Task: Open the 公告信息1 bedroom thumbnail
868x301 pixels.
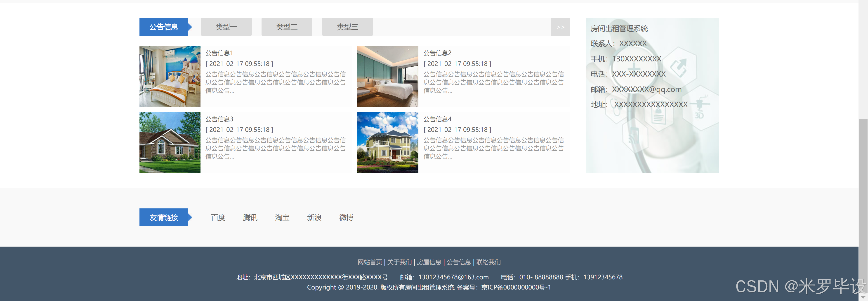Action: pyautogui.click(x=170, y=76)
